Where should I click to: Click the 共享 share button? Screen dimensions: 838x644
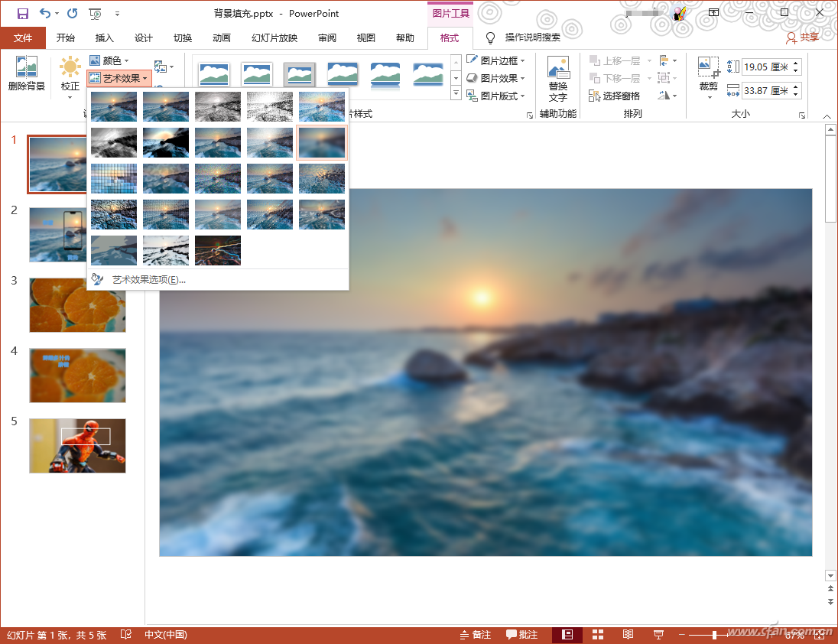point(802,37)
